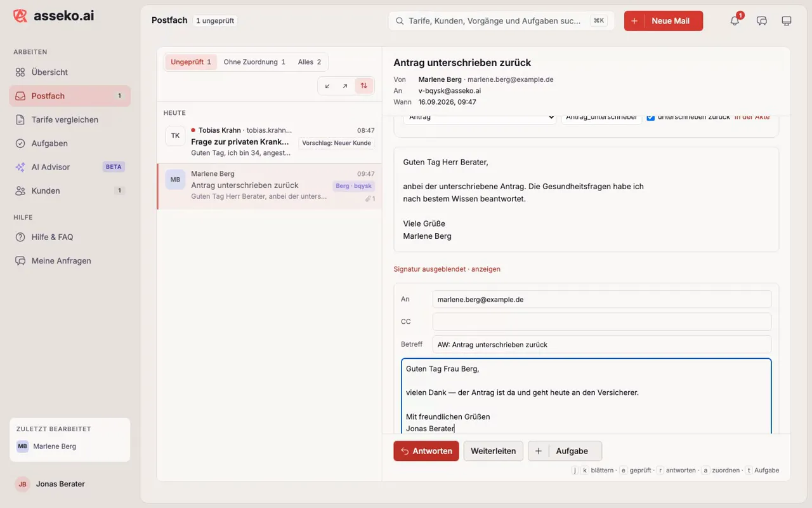Click the asseko.ai logo
812x508 pixels.
tap(53, 16)
